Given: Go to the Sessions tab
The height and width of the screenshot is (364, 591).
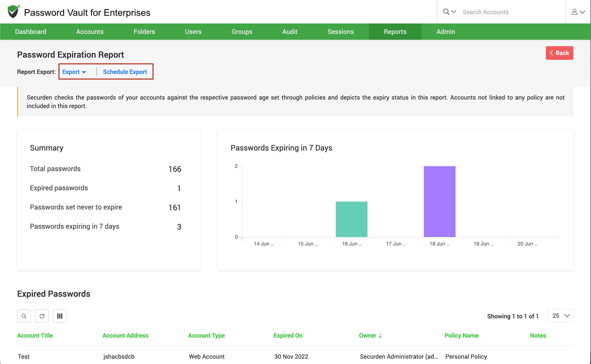Looking at the screenshot, I should click(340, 31).
